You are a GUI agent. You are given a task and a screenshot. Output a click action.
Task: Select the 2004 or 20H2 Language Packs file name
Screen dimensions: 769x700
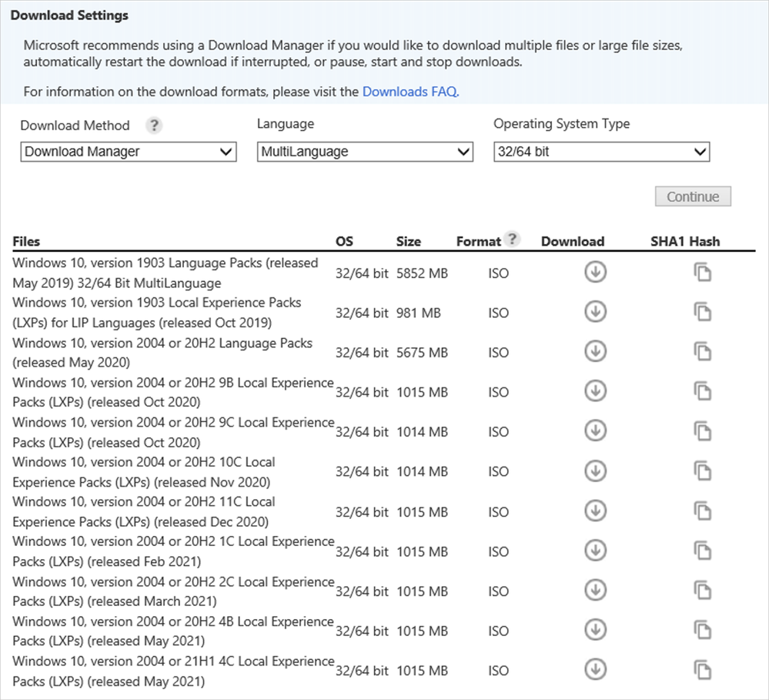click(x=162, y=352)
